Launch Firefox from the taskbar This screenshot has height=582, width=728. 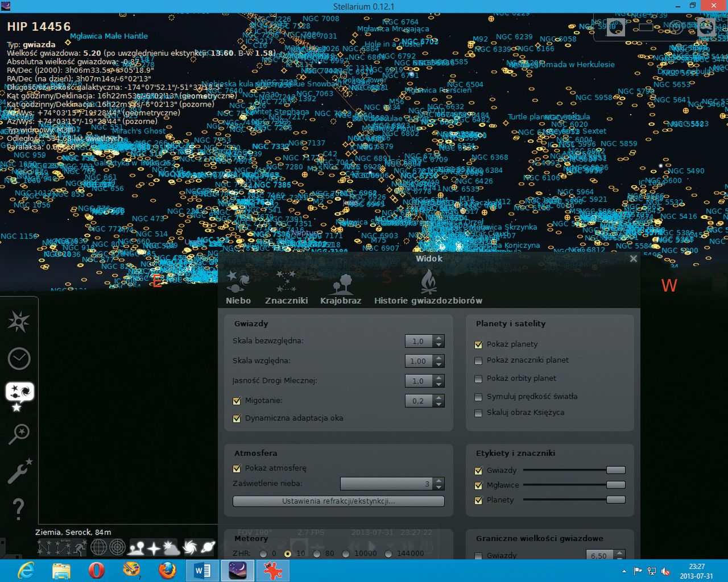(167, 570)
